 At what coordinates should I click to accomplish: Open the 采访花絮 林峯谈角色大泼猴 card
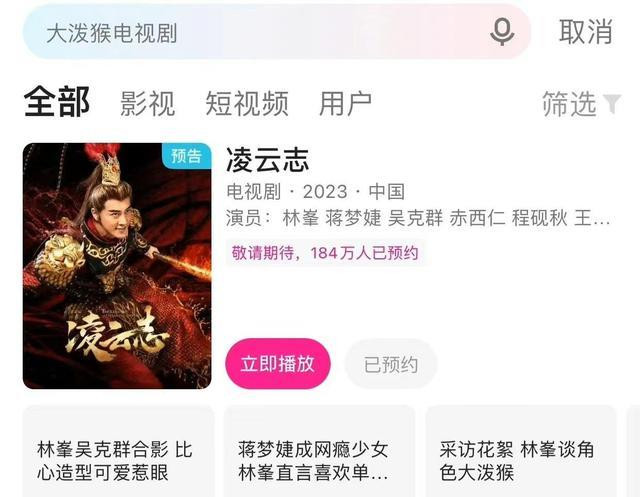(x=521, y=451)
